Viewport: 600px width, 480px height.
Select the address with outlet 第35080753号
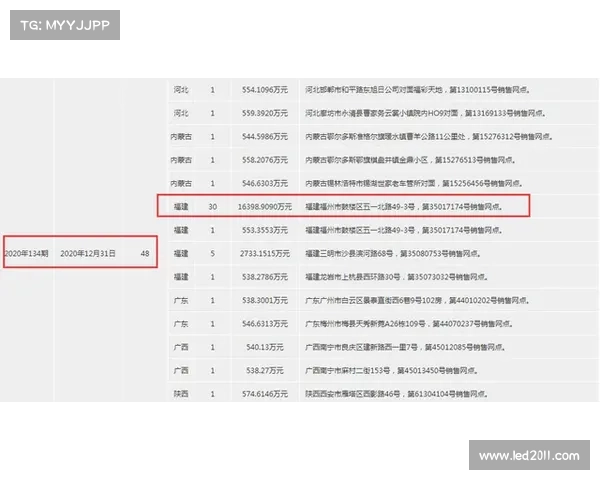(x=393, y=253)
